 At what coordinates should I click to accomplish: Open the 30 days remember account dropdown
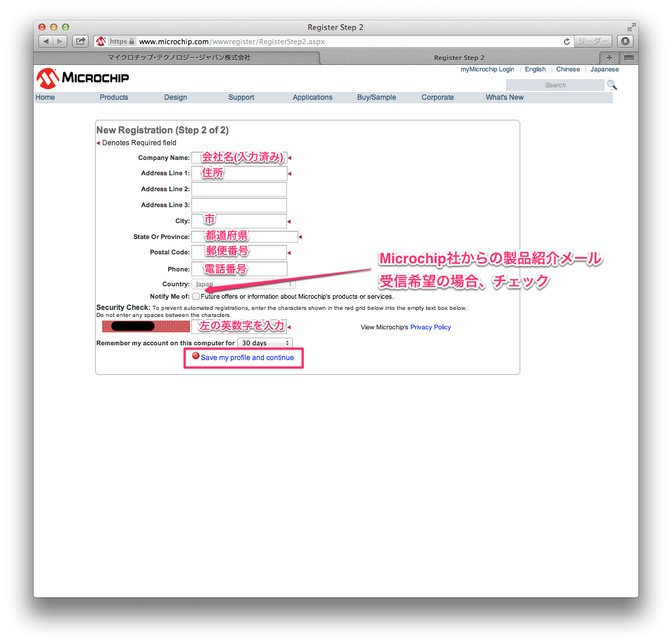coord(265,342)
